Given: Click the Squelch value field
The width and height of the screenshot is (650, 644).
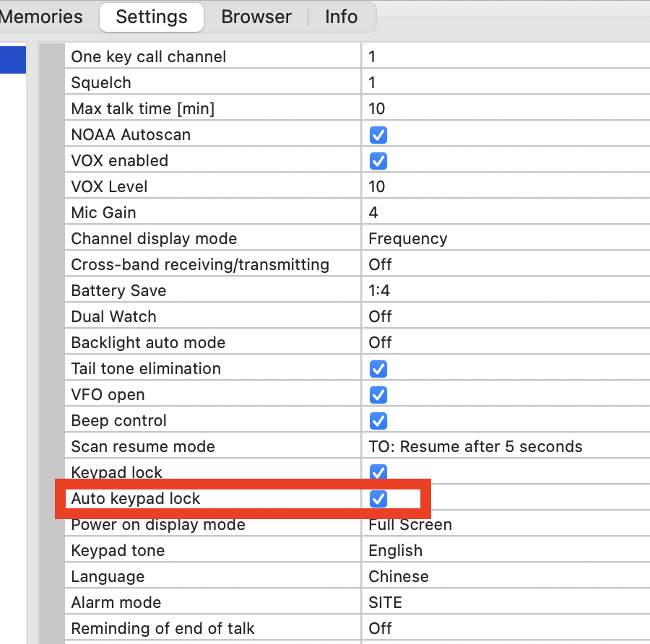Looking at the screenshot, I should point(506,82).
